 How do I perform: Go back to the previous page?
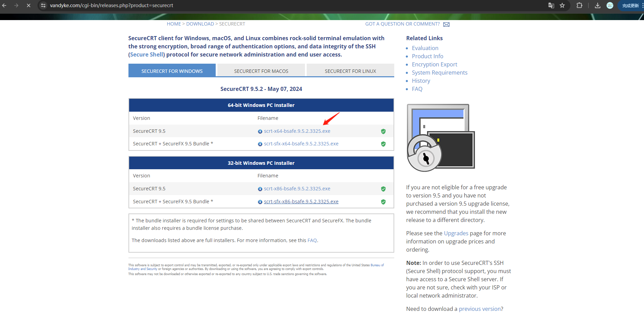(4, 5)
